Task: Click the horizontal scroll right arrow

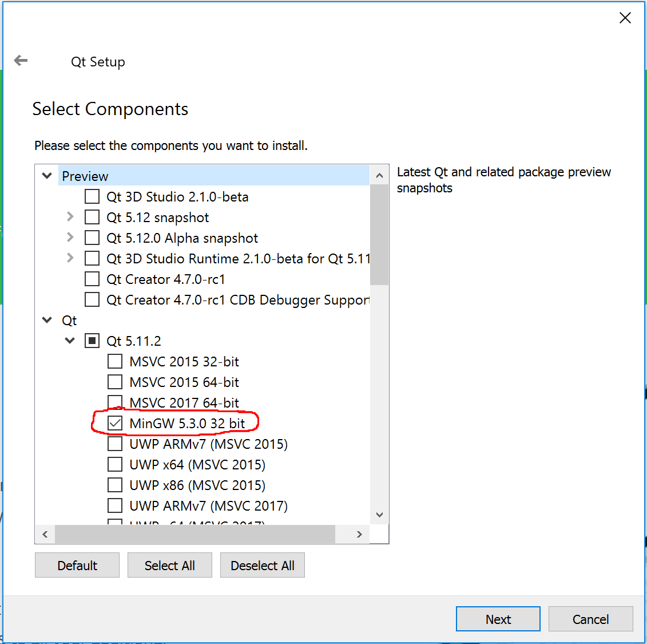Action: click(x=359, y=535)
